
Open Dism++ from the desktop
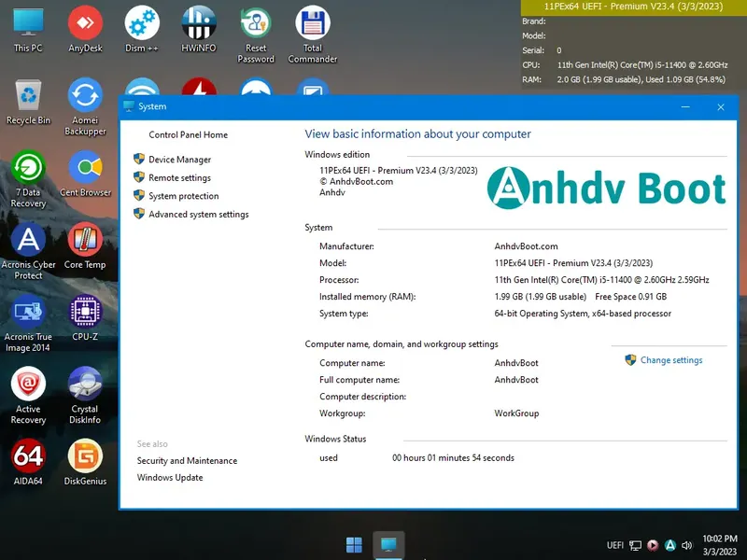coord(141,25)
